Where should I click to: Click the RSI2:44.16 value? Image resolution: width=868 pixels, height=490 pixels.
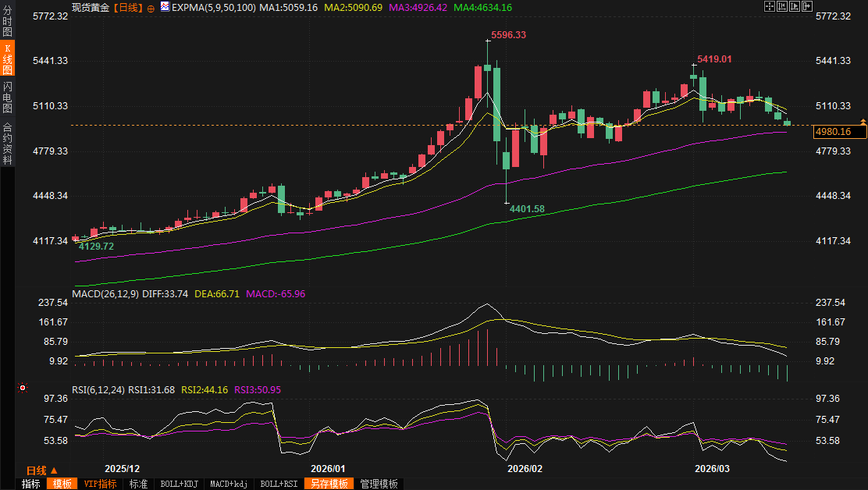pos(205,390)
